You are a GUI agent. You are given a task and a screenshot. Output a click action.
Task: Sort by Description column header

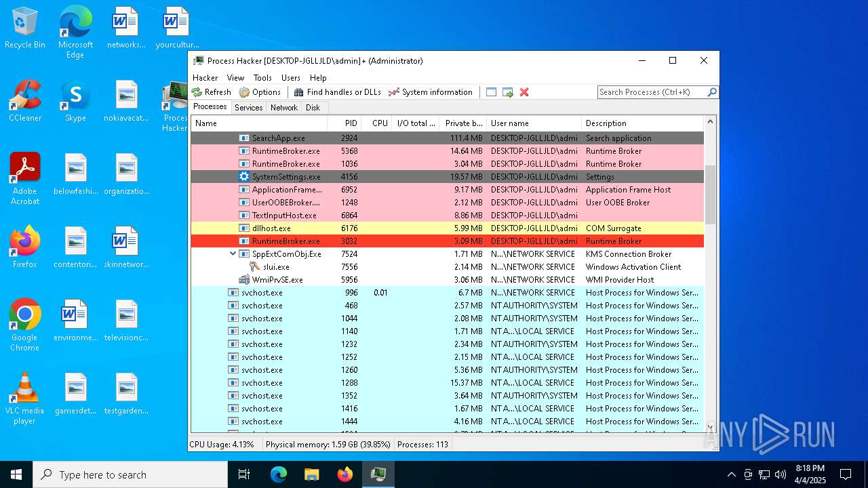[x=642, y=123]
